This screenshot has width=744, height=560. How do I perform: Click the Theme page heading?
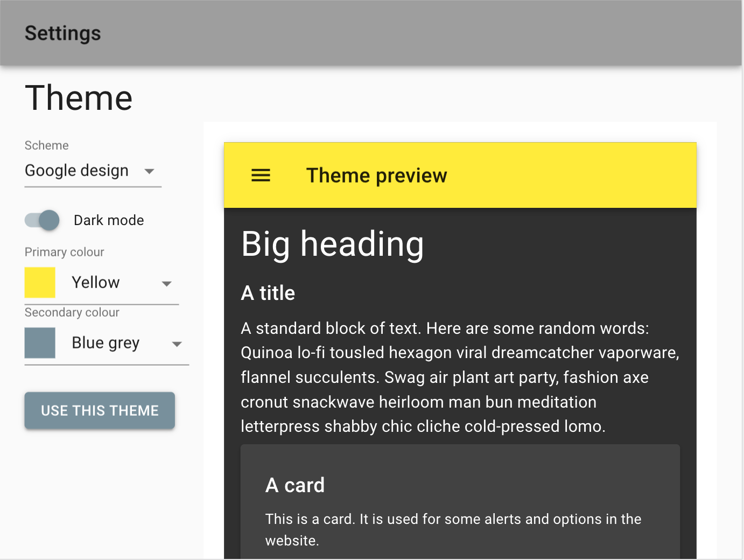click(x=79, y=98)
